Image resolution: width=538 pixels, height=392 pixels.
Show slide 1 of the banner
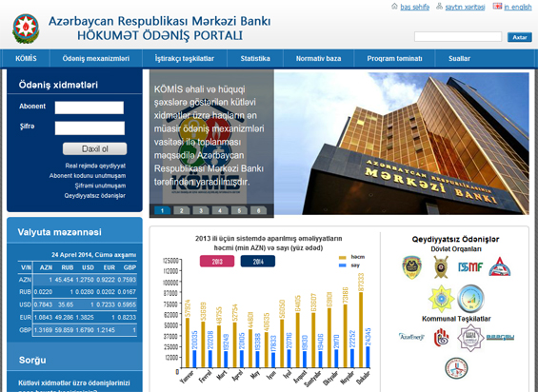tap(162, 210)
